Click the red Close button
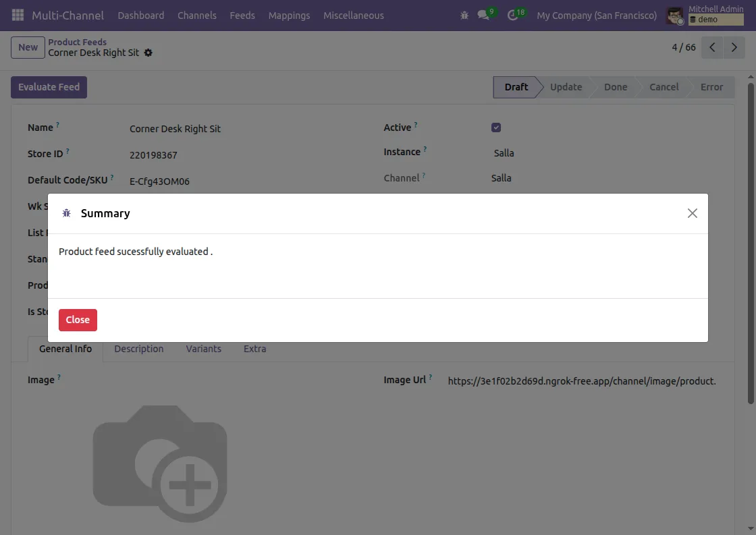The width and height of the screenshot is (756, 535). [x=78, y=320]
